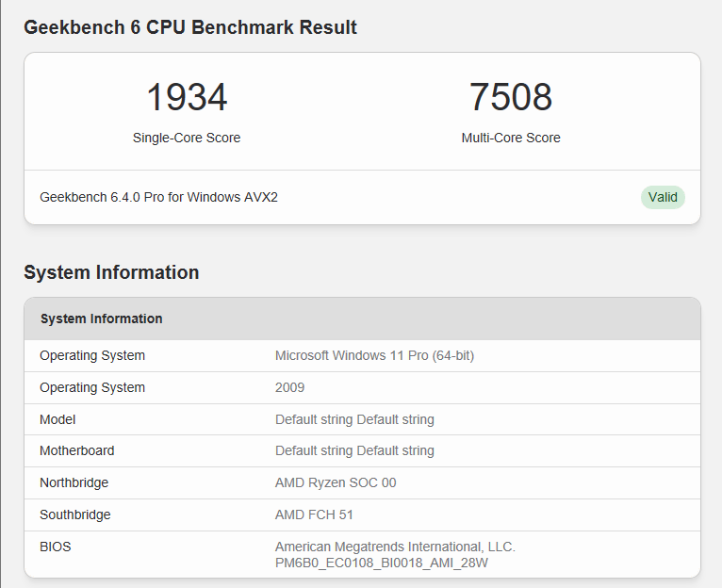Click the Valid status badge
This screenshot has height=588, width=722.
663,197
